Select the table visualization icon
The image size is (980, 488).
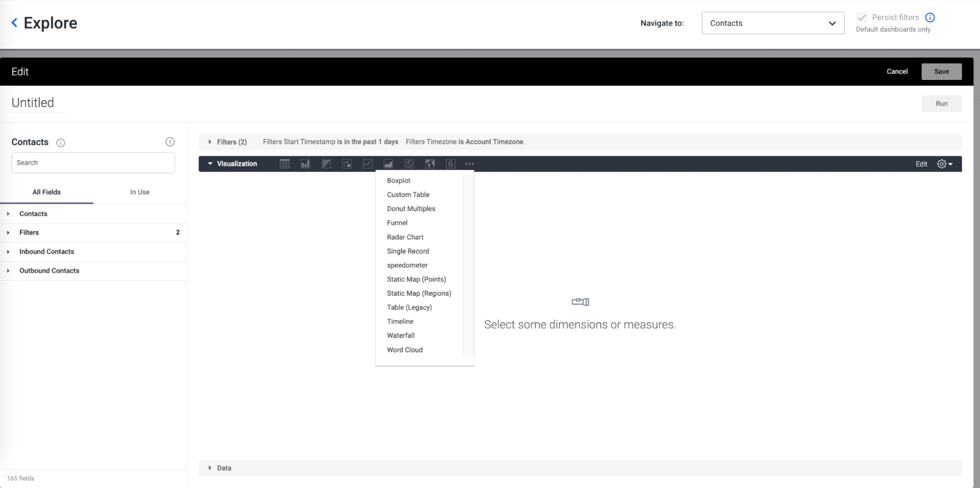click(x=285, y=164)
